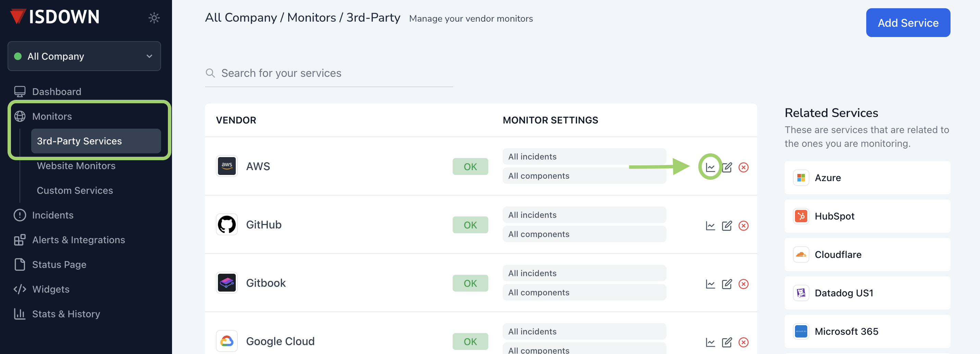Open Gitbook stats chart icon

pos(710,284)
